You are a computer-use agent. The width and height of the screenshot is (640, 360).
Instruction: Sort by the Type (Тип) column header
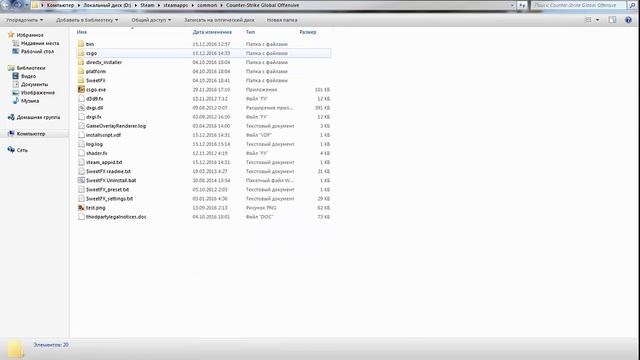[250, 32]
